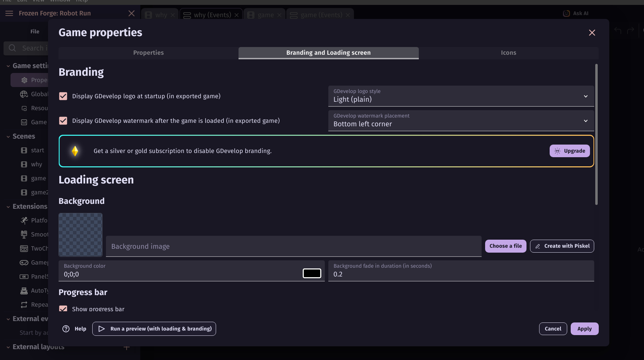Click the Ask AI robot icon
644x360 pixels.
(x=566, y=13)
